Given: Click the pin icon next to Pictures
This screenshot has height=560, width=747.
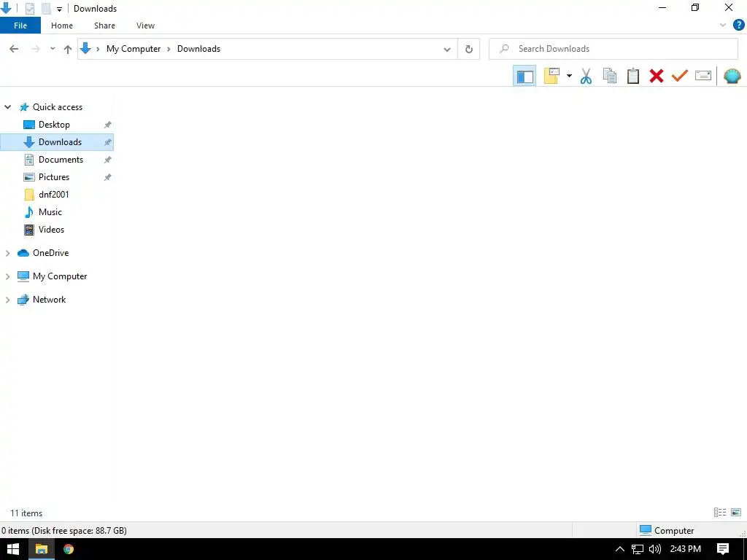Looking at the screenshot, I should (x=108, y=177).
